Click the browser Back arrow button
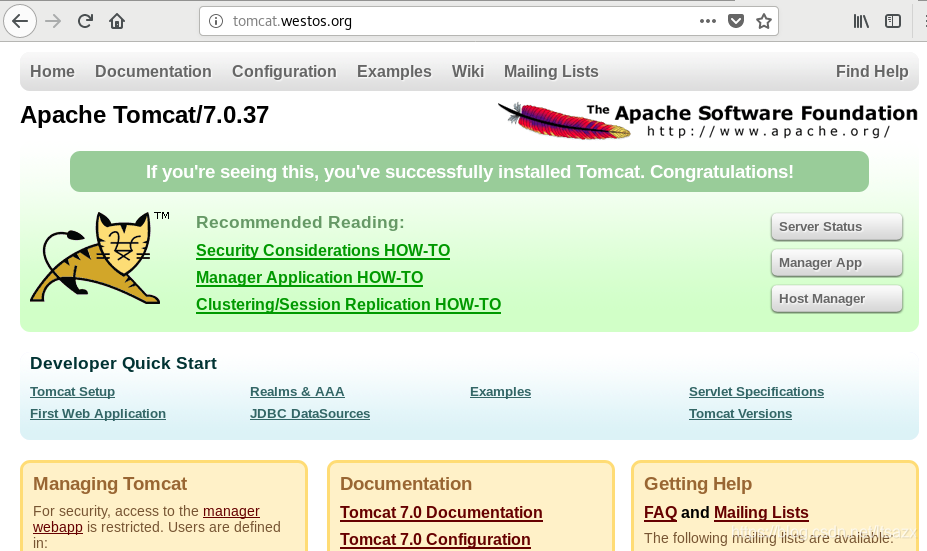The height and width of the screenshot is (551, 927). tap(20, 21)
